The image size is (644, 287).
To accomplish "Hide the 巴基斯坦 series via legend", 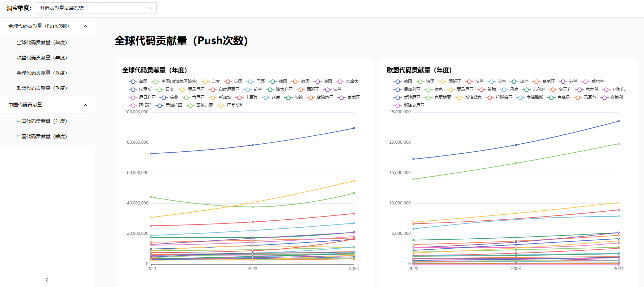I will (231, 105).
